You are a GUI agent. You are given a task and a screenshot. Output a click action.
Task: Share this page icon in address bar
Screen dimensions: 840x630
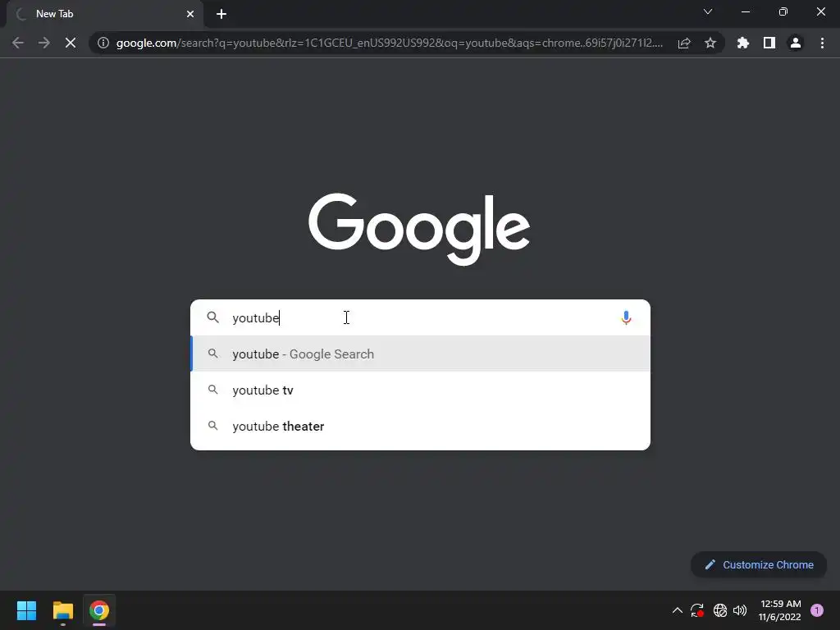coord(684,43)
